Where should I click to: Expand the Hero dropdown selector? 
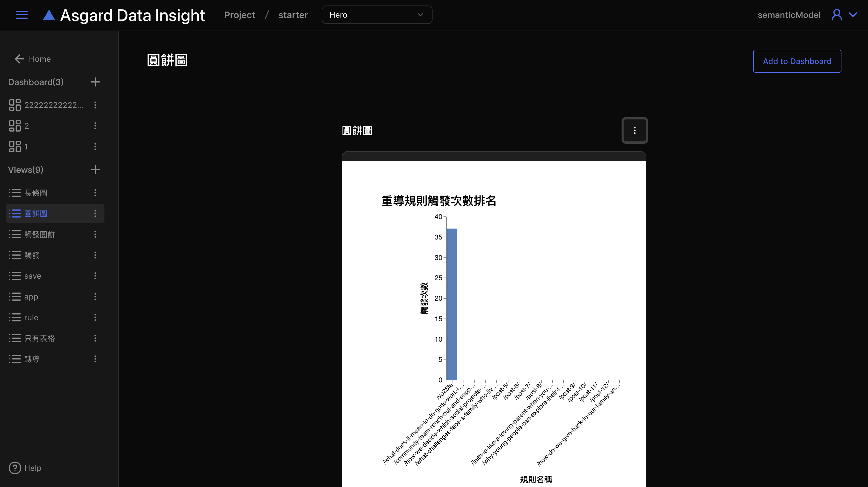[377, 15]
